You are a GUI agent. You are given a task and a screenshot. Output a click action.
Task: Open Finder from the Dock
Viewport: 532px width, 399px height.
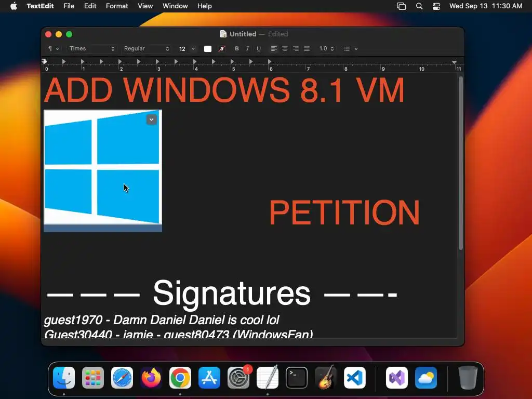click(64, 378)
